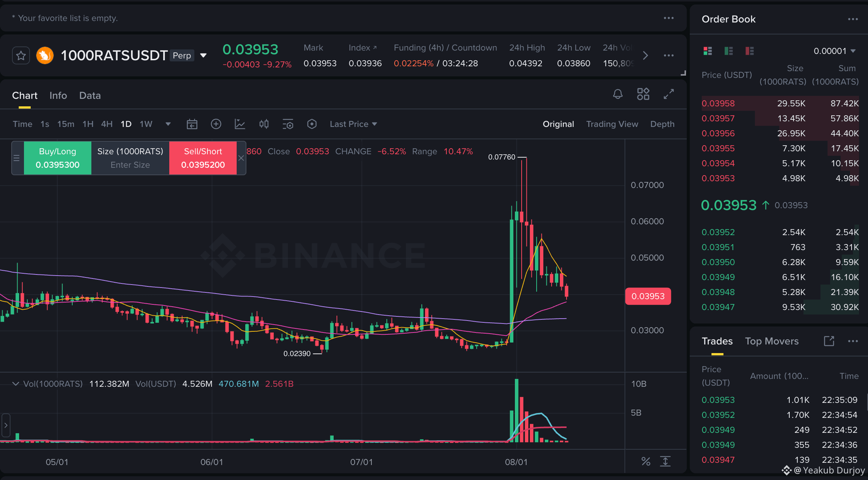
Task: Add 1000RATSUSDT to favorites with star icon
Action: click(x=21, y=56)
